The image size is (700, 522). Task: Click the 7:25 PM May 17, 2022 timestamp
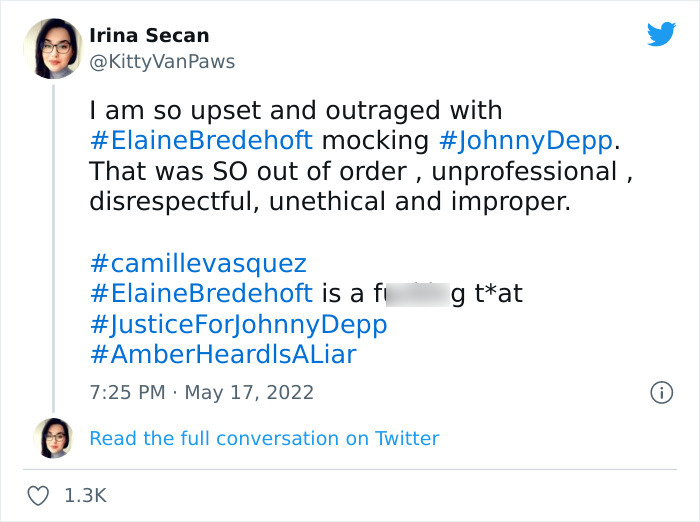pos(201,393)
